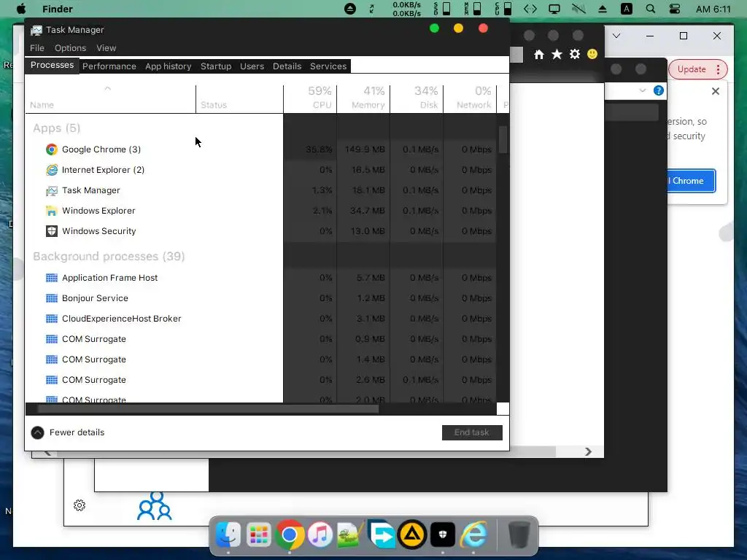
Task: Select the Windows Explorer process row
Action: click(261, 211)
